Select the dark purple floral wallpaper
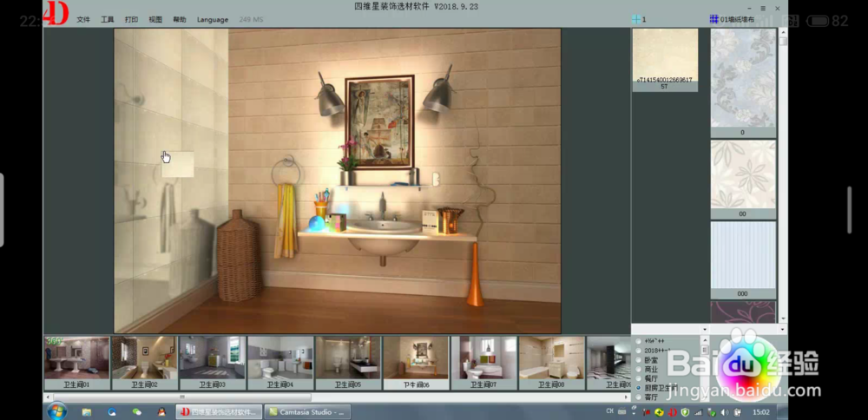Image resolution: width=868 pixels, height=420 pixels. 743,312
